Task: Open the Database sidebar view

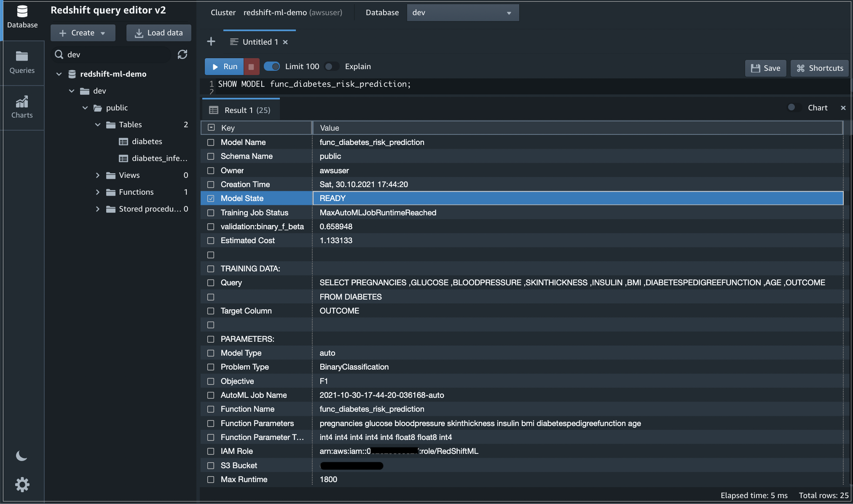Action: [x=22, y=17]
